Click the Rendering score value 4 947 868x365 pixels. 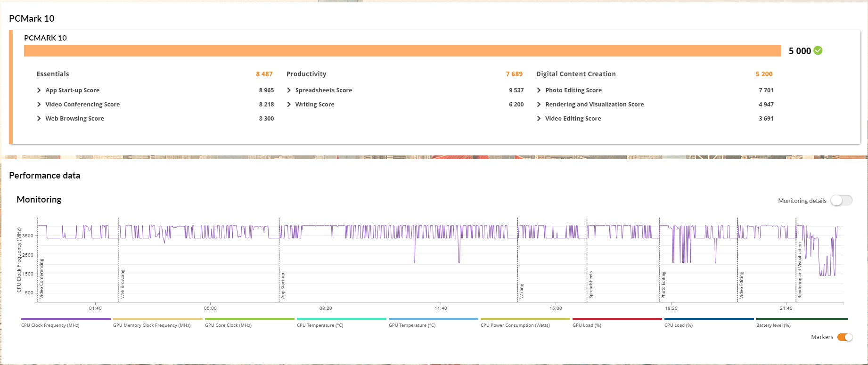click(766, 105)
